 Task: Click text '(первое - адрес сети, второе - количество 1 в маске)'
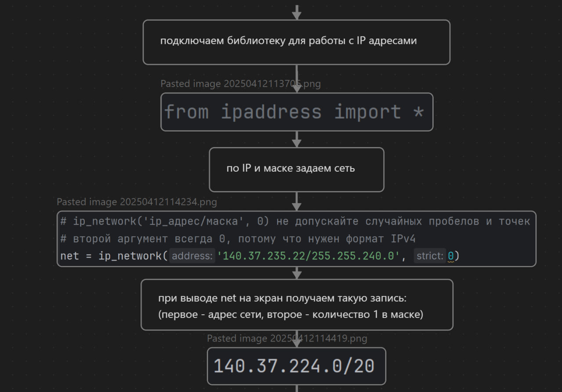291,315
